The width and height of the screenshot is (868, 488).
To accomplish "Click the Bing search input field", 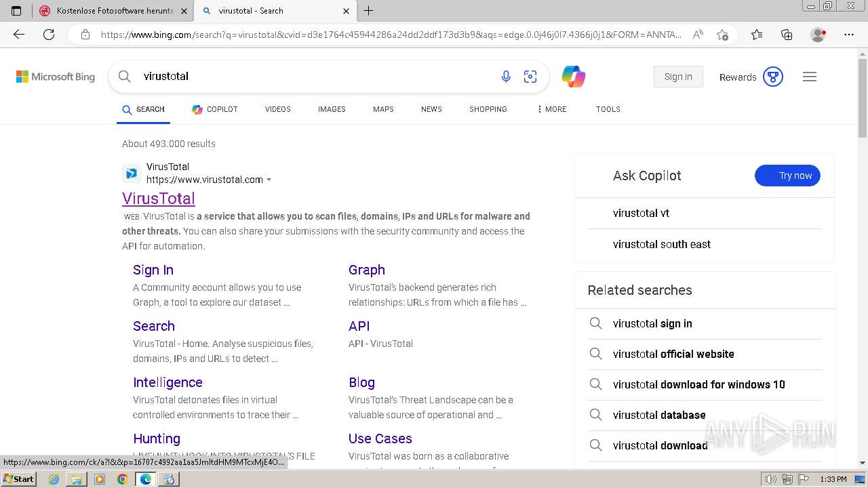I will click(x=315, y=77).
